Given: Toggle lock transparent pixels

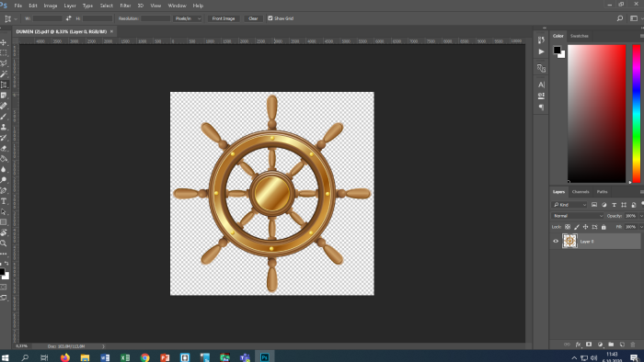Looking at the screenshot, I should [x=568, y=227].
